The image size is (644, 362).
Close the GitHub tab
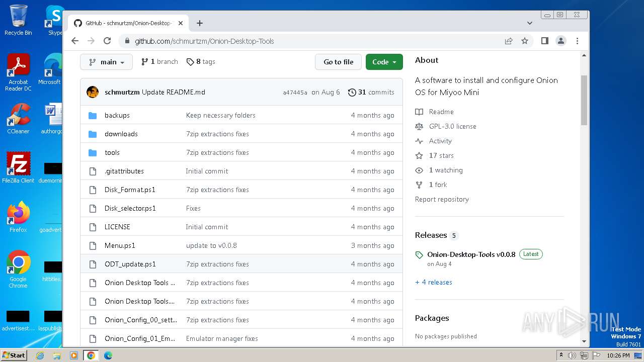point(180,23)
